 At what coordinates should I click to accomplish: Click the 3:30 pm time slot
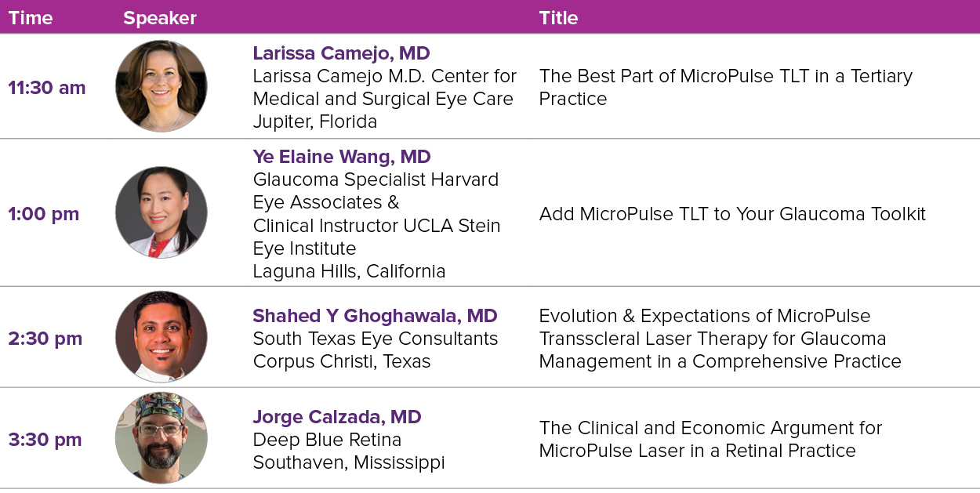[x=45, y=440]
